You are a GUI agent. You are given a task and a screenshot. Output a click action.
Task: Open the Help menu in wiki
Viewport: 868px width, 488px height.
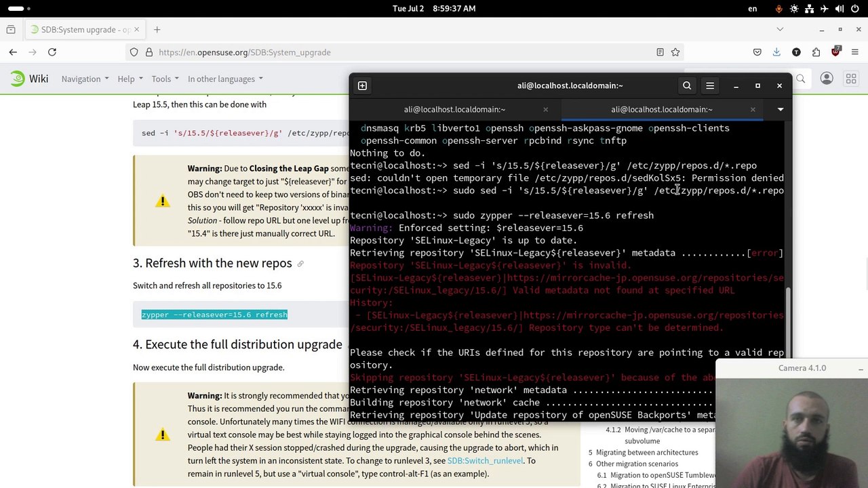tap(130, 79)
